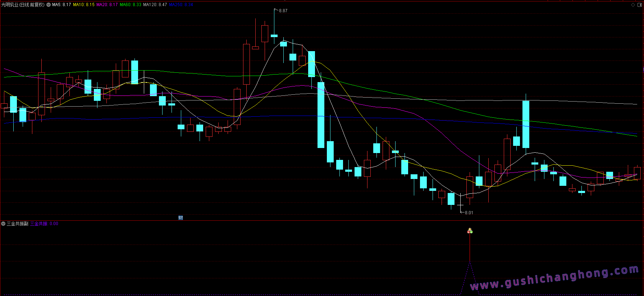Click the green MA60: 8.33 label
Image resolution: width=644 pixels, height=296 pixels.
pos(131,5)
